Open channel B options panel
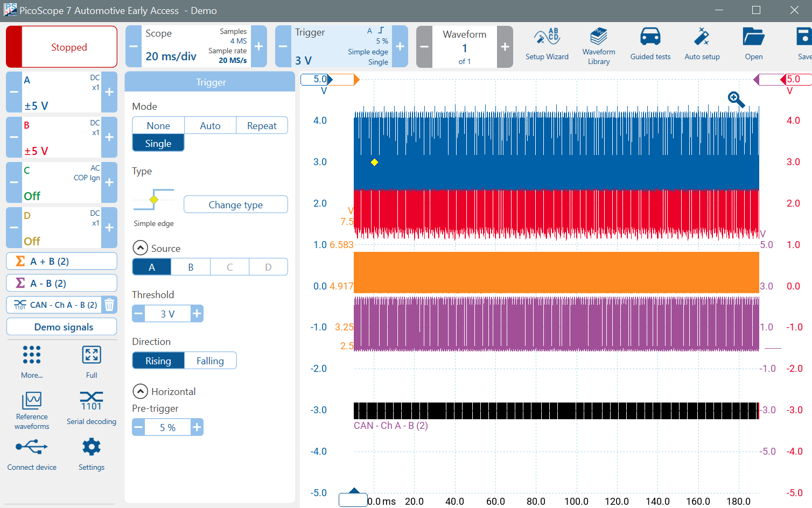Viewport: 812px width, 508px height. (x=61, y=137)
